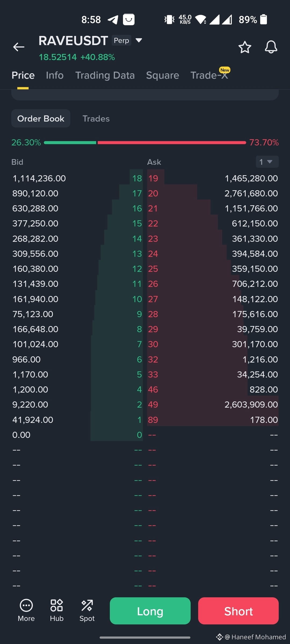Select the Price tab
290x644 pixels.
point(23,75)
